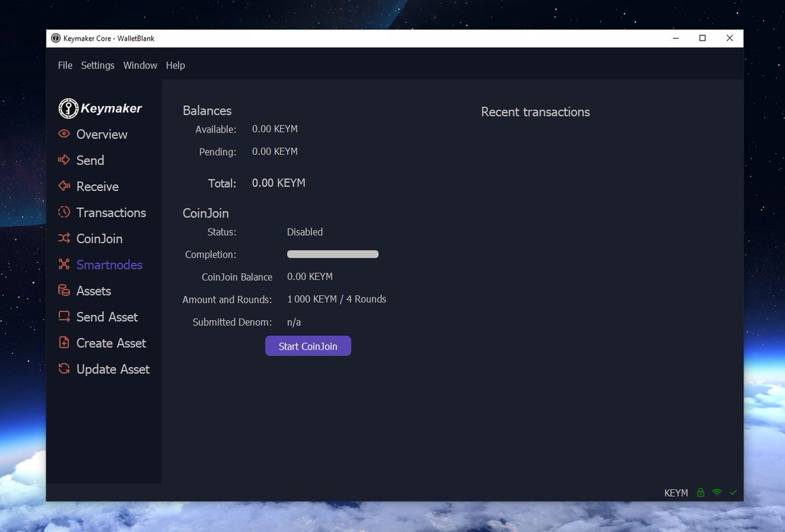Go to the Overview page label

[102, 134]
